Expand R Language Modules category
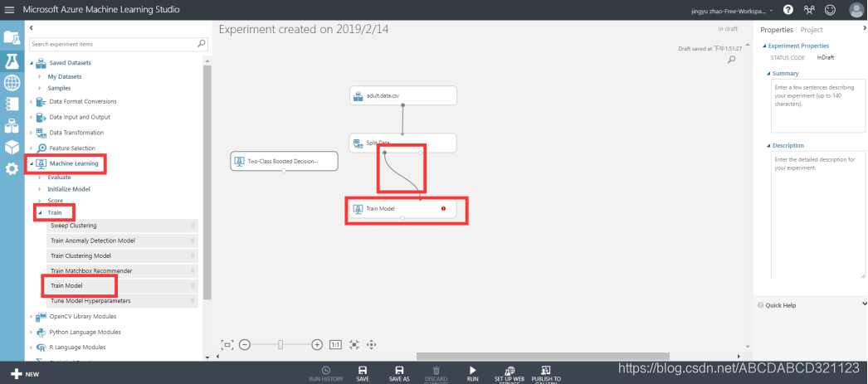868x384 pixels. click(x=32, y=348)
